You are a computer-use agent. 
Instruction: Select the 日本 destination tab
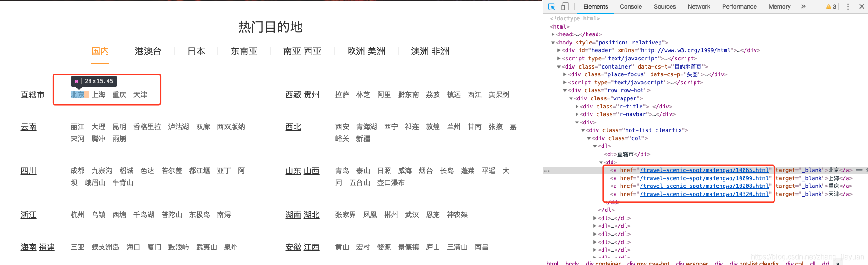coord(196,51)
